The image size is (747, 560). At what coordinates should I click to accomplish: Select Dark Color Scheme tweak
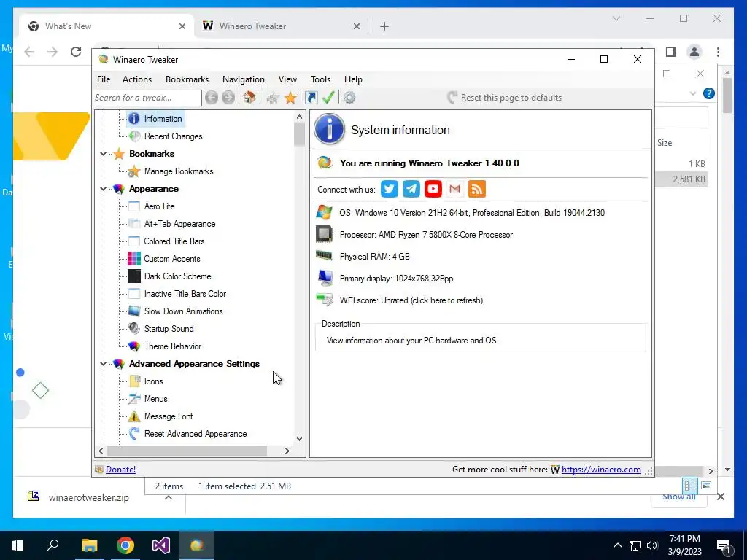click(177, 276)
